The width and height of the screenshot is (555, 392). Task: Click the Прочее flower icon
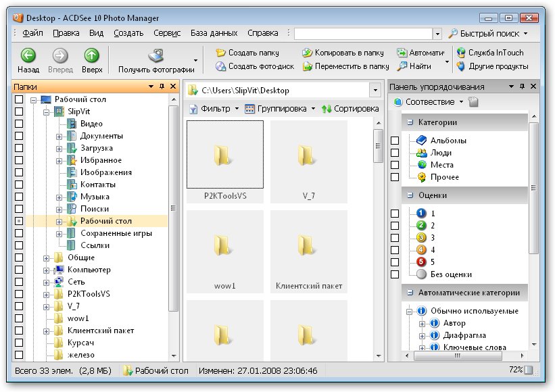422,177
